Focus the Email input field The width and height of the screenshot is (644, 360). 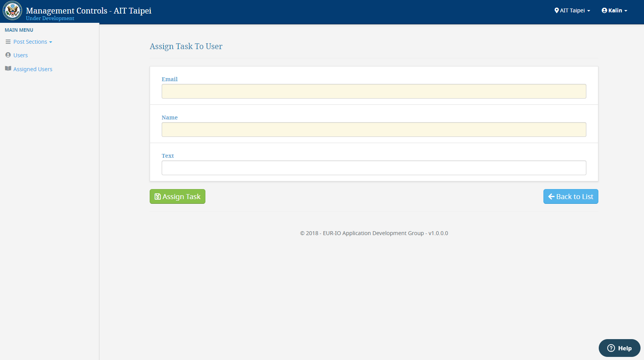[374, 91]
